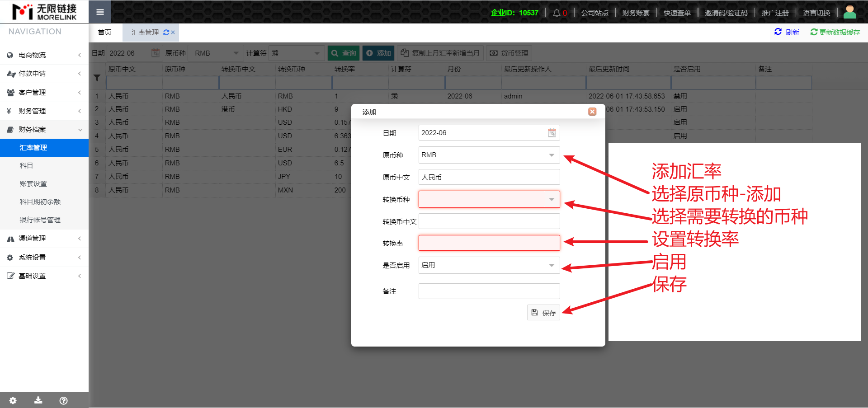Close the 添加 dialog
This screenshot has width=868, height=408.
[592, 112]
